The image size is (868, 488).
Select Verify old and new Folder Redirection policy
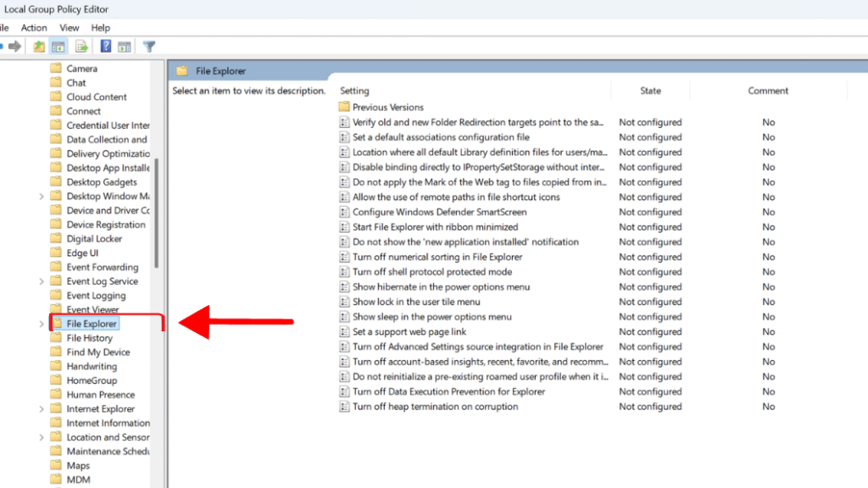[x=478, y=122]
